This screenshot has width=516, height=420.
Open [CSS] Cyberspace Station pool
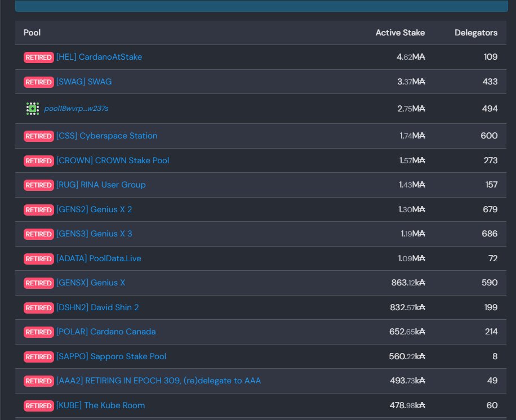pos(106,136)
